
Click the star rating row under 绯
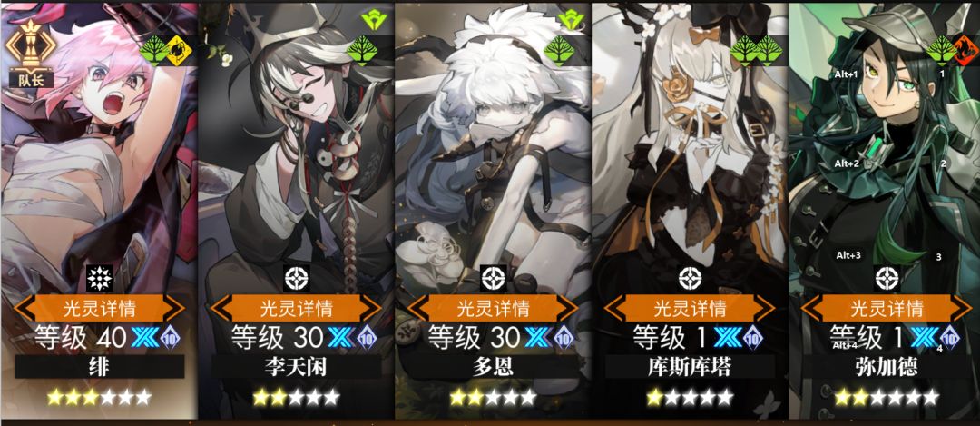tap(100, 397)
